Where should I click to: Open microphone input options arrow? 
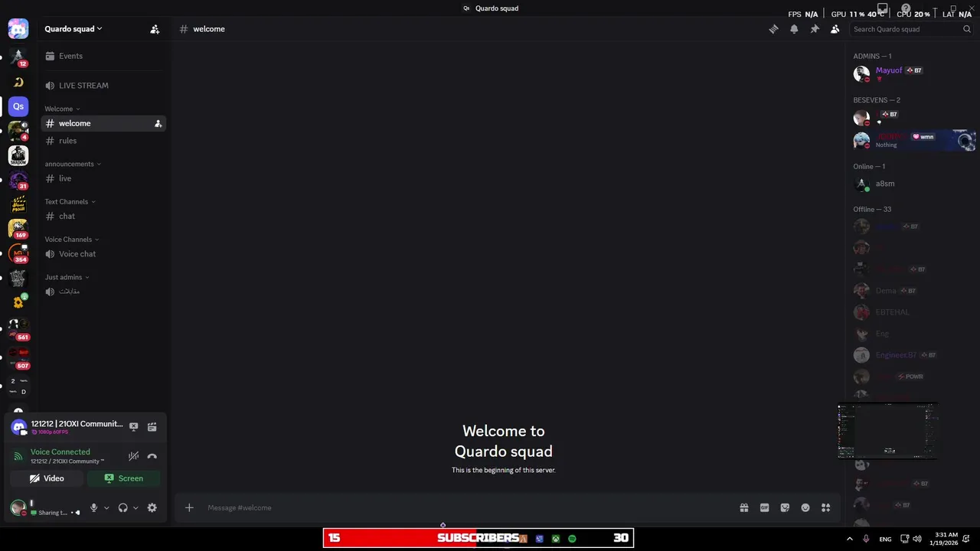(106, 507)
